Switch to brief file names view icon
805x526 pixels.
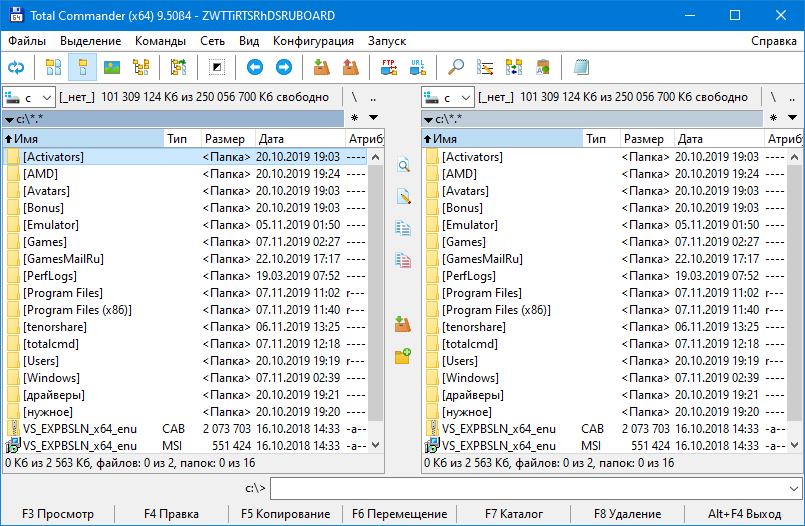pyautogui.click(x=53, y=67)
